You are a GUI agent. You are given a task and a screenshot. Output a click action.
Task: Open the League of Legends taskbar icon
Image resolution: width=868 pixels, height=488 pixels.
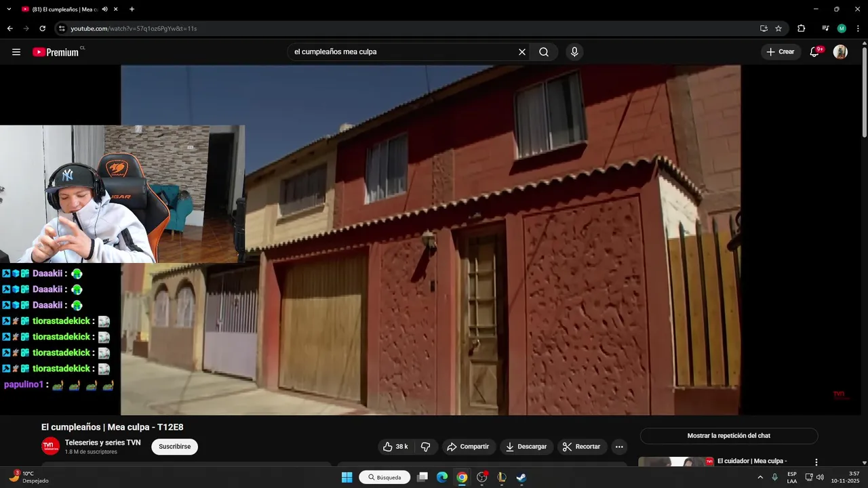coord(501,477)
